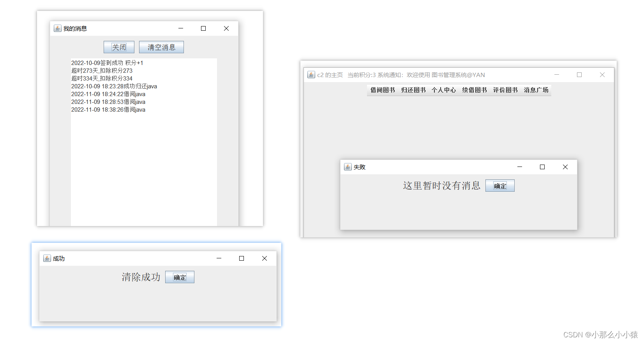Image resolution: width=644 pixels, height=342 pixels.
Task: Minimize the 成功 dialog window
Action: point(219,258)
